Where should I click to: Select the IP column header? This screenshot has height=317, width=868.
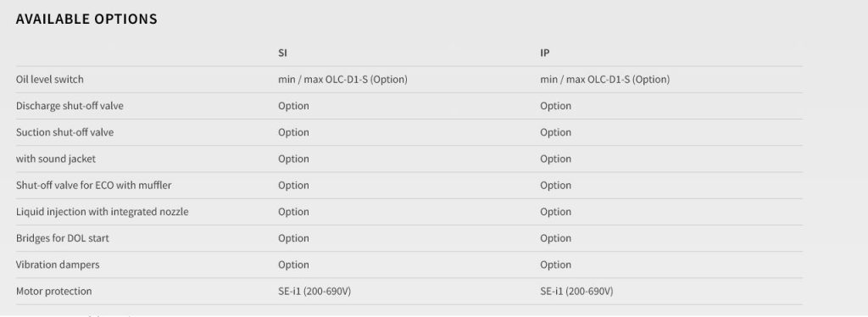click(545, 53)
